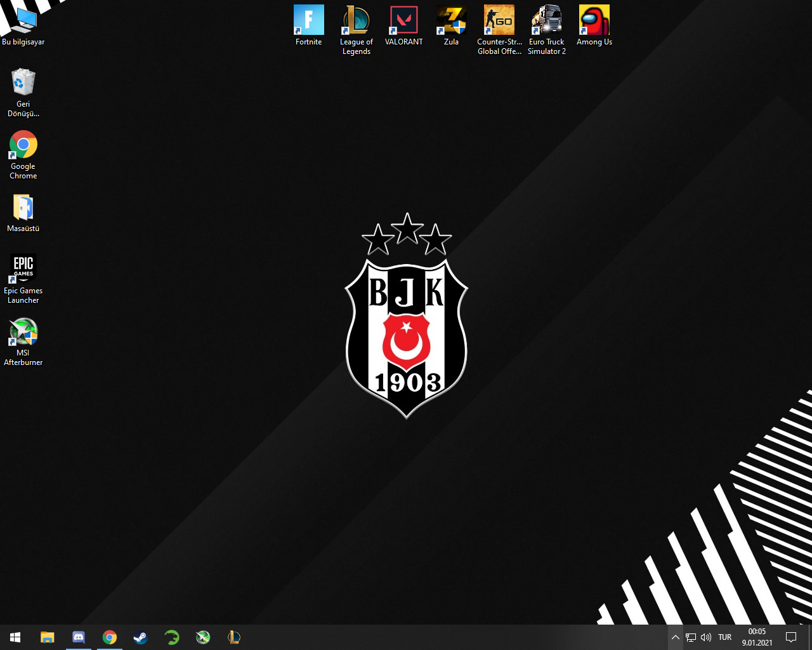Image resolution: width=812 pixels, height=650 pixels.
Task: Select the Masaüstü folder on the desktop
Action: pyautogui.click(x=23, y=213)
